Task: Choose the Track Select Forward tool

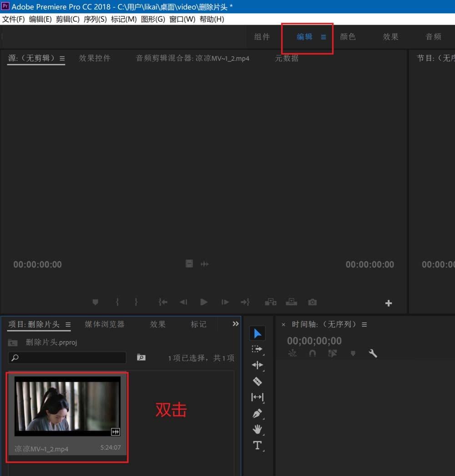Action: click(257, 349)
